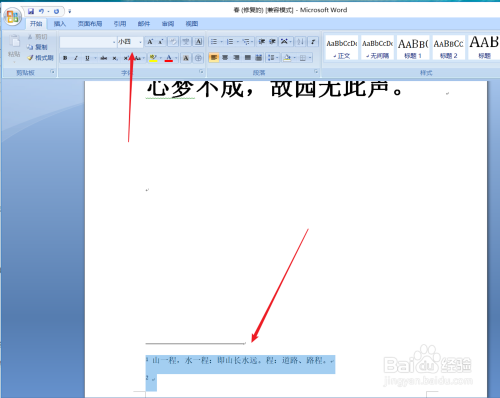Viewport: 500px width, 398px height.
Task: Redo the last action
Action: point(57,11)
